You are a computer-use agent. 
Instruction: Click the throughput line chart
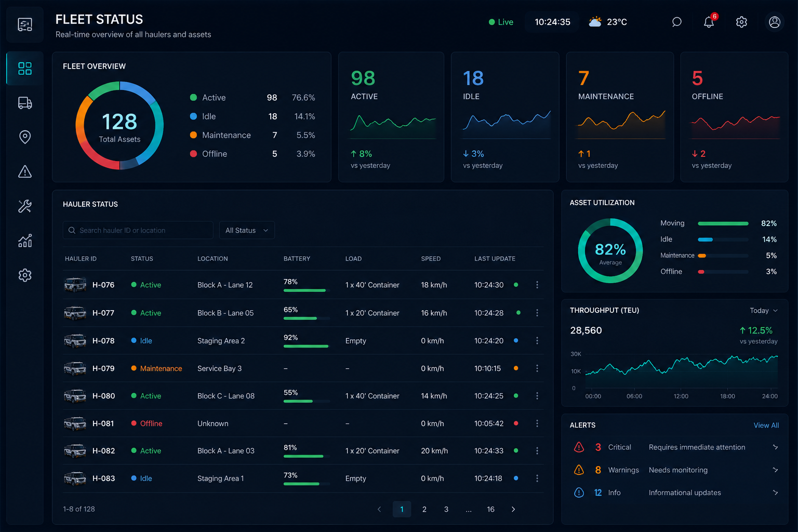pos(682,371)
